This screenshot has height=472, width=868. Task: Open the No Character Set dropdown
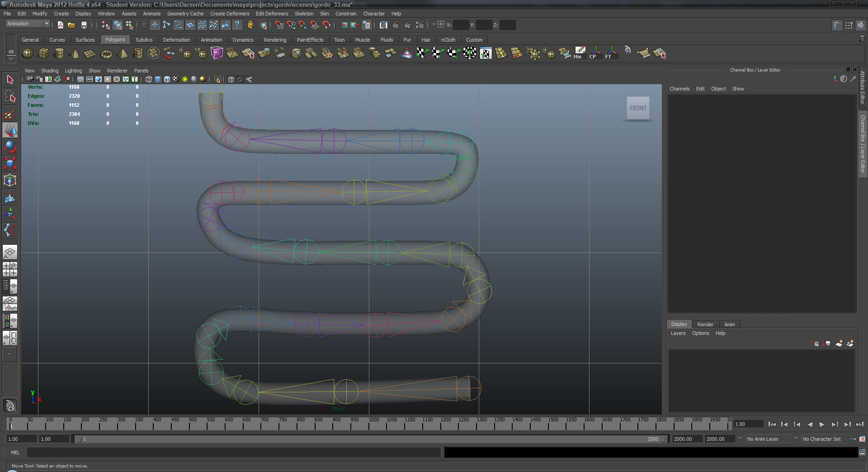[824, 439]
